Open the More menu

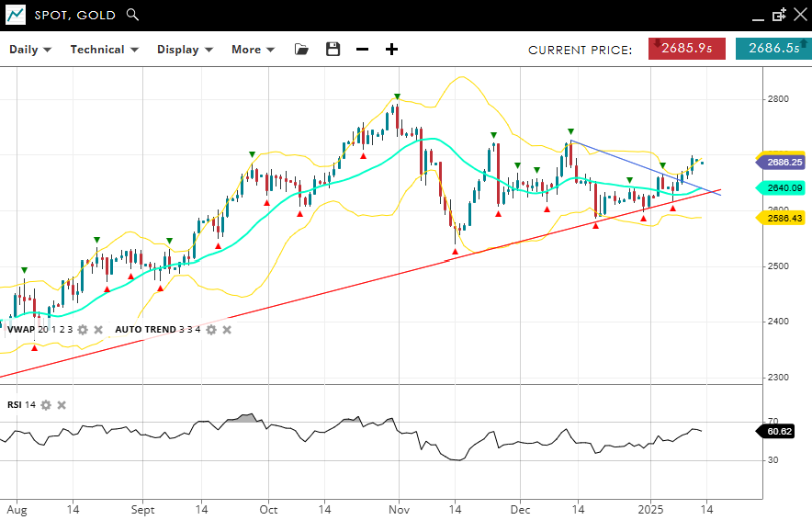253,50
